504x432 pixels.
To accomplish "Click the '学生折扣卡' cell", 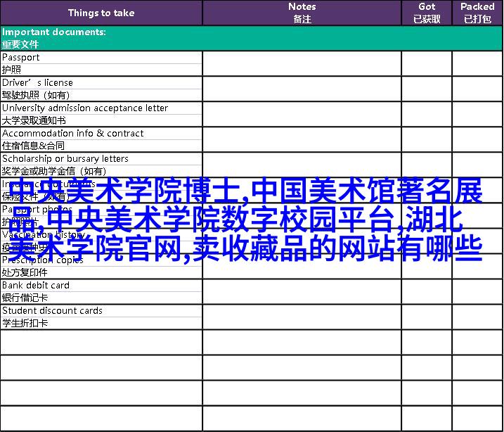I will coord(101,323).
